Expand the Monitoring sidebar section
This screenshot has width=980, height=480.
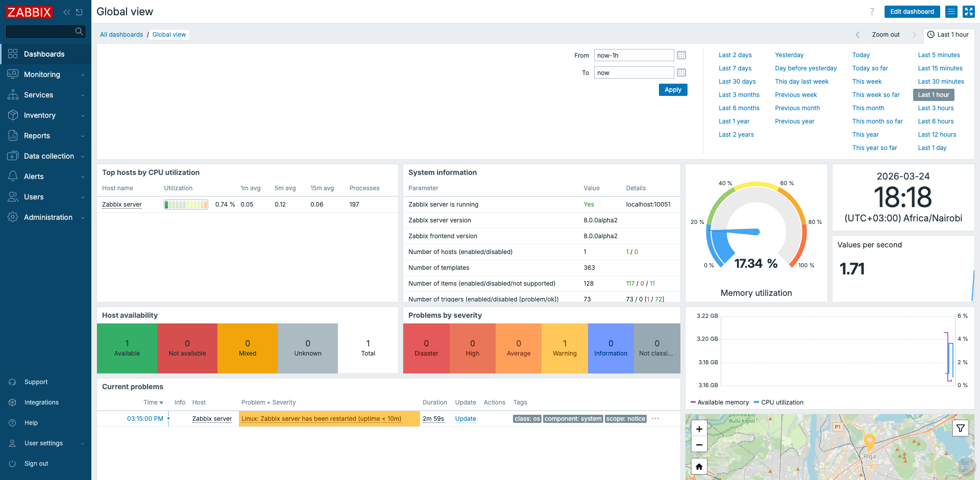tap(41, 74)
